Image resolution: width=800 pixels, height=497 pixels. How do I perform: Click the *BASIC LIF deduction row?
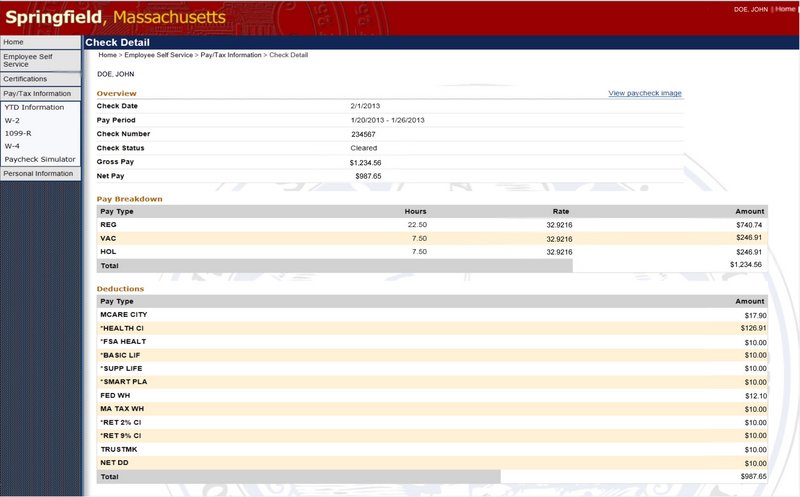click(x=432, y=355)
